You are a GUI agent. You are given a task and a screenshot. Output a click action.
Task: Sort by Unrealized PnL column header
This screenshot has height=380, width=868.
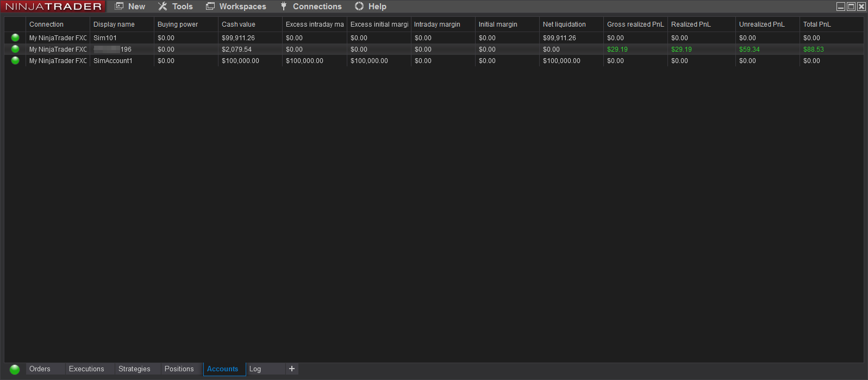[767, 24]
